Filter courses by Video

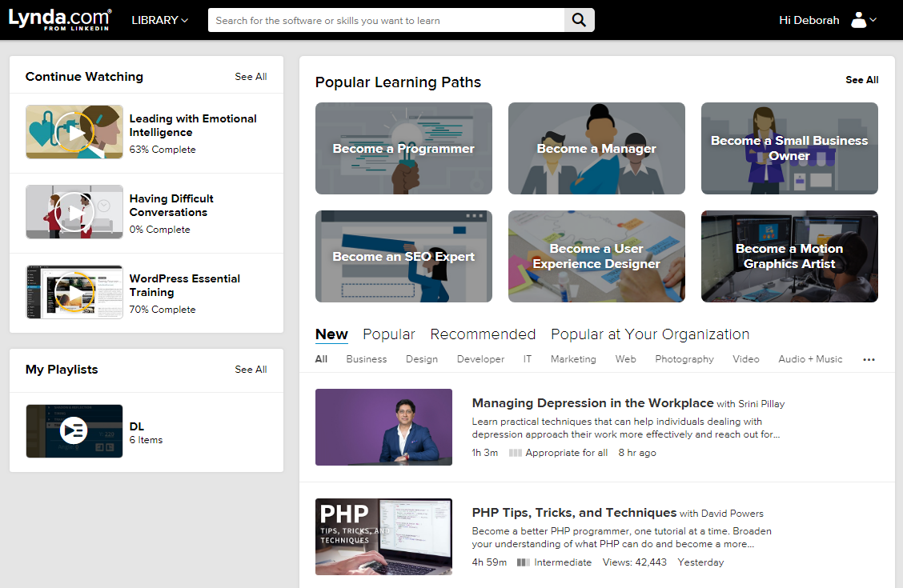pyautogui.click(x=746, y=359)
